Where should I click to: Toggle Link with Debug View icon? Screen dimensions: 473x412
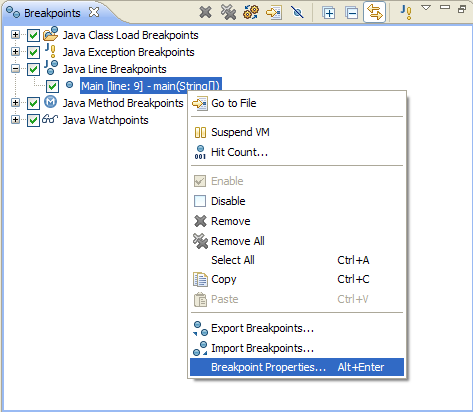click(375, 13)
